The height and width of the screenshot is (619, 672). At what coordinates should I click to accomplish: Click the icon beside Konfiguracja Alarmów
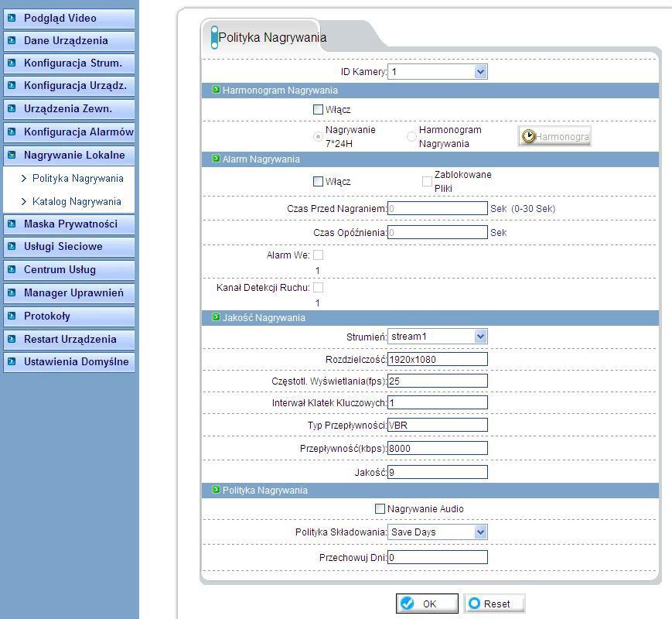click(12, 132)
